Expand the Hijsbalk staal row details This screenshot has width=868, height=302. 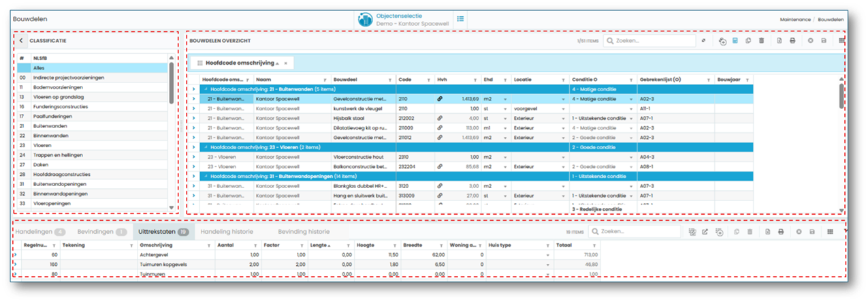point(194,117)
